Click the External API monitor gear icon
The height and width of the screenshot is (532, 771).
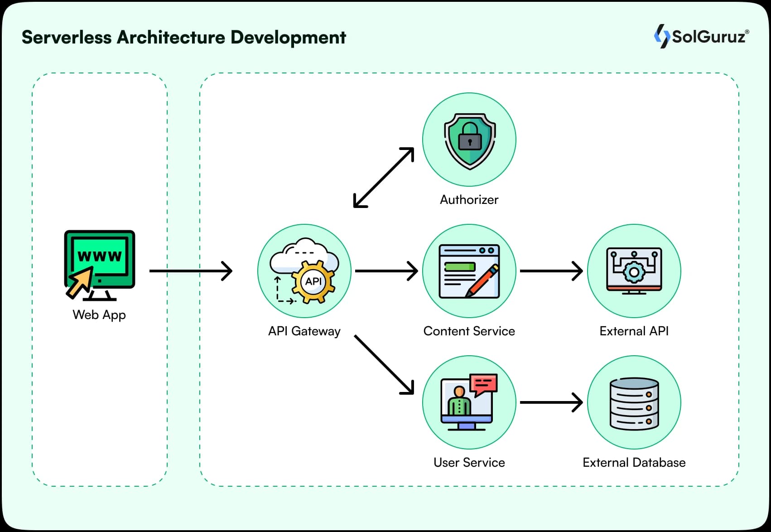(634, 271)
